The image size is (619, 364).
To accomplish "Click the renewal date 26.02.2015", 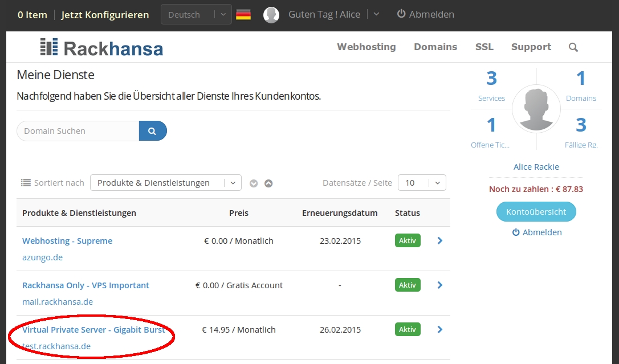I will (x=340, y=330).
